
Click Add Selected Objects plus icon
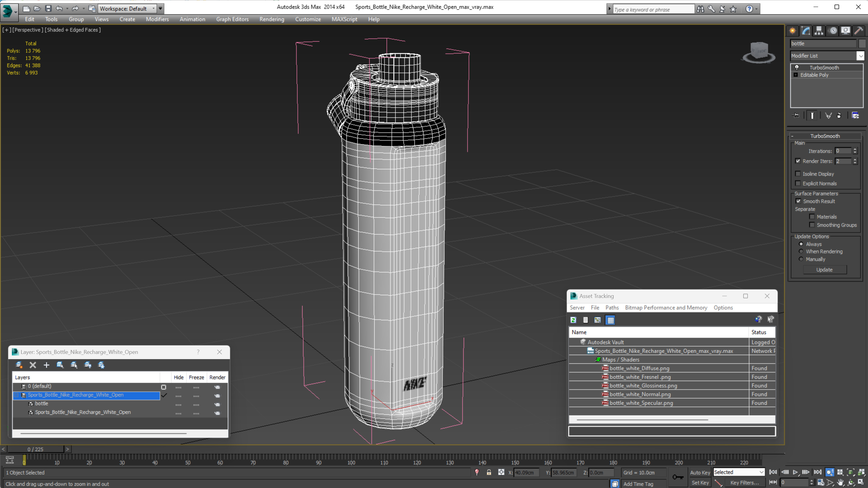[47, 365]
